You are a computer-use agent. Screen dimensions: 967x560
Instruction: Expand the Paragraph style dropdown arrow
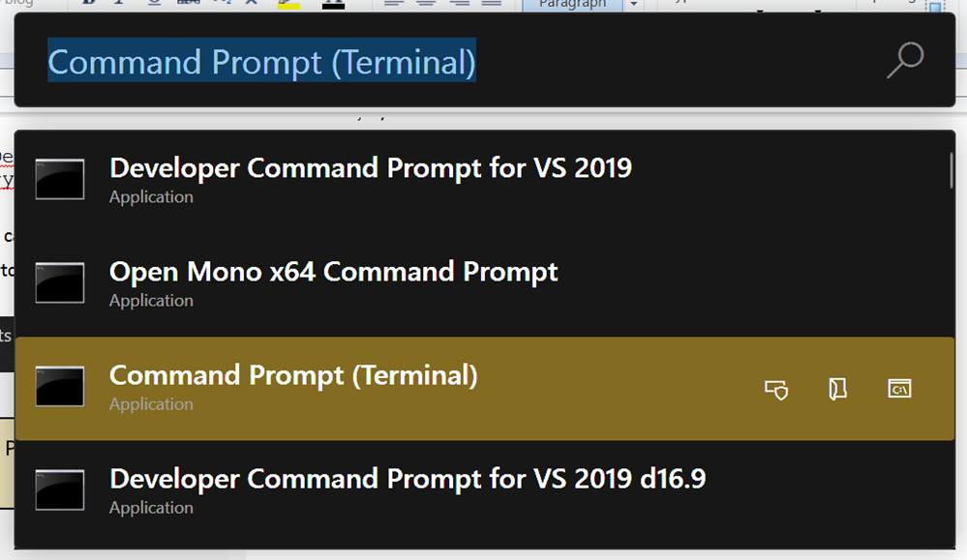click(633, 4)
